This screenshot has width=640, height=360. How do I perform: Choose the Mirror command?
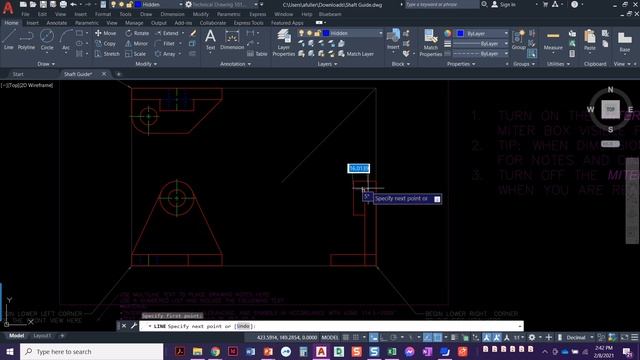pyautogui.click(x=137, y=43)
